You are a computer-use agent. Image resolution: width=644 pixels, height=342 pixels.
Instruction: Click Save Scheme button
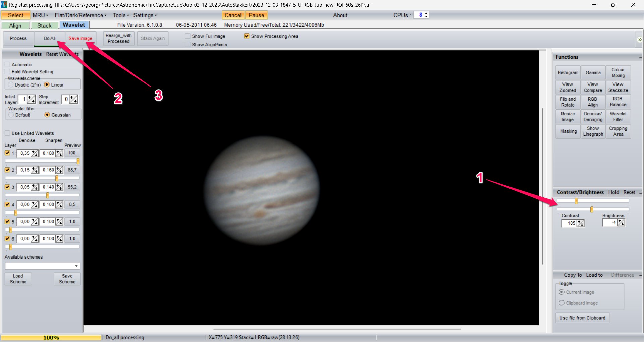tap(67, 279)
